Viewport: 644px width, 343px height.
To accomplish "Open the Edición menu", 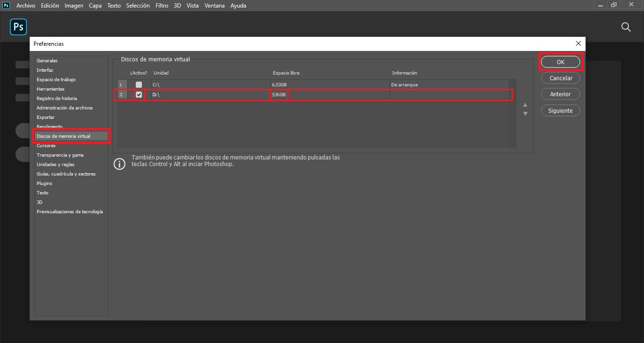I will [x=50, y=6].
